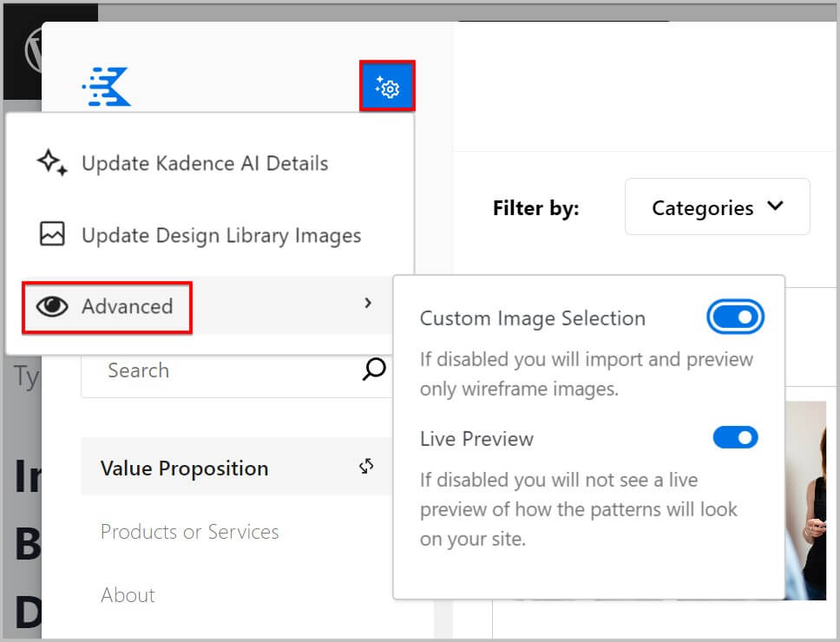
Task: Open the Categories filter dropdown
Action: tap(717, 207)
